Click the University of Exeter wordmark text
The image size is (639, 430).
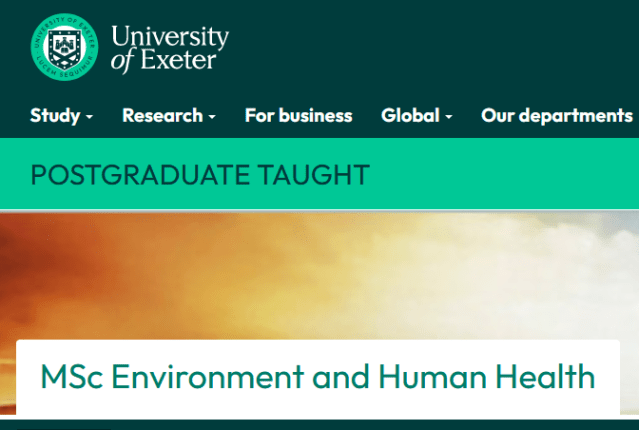click(x=169, y=47)
